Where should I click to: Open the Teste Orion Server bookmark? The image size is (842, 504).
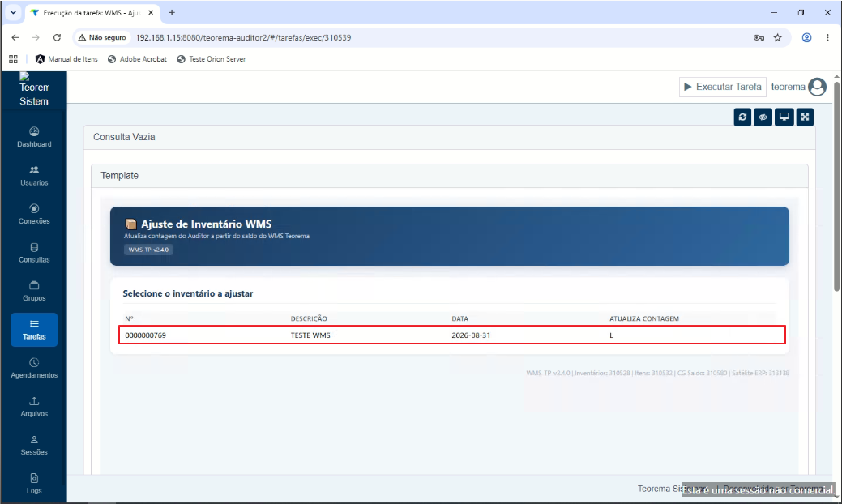(x=212, y=59)
